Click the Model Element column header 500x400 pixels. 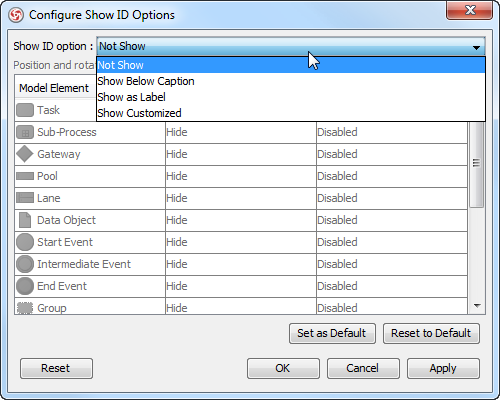click(x=55, y=88)
